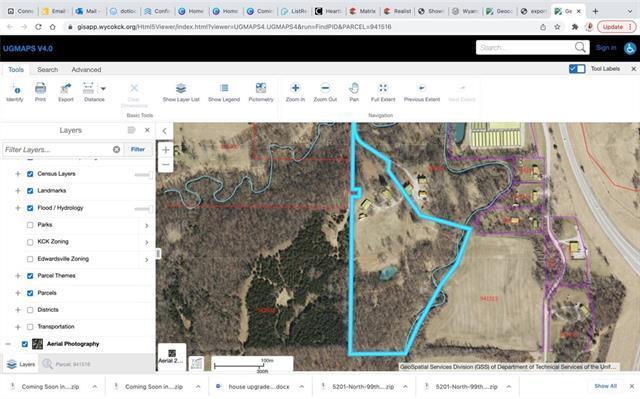Clear the Filter Layers text field

pyautogui.click(x=116, y=149)
